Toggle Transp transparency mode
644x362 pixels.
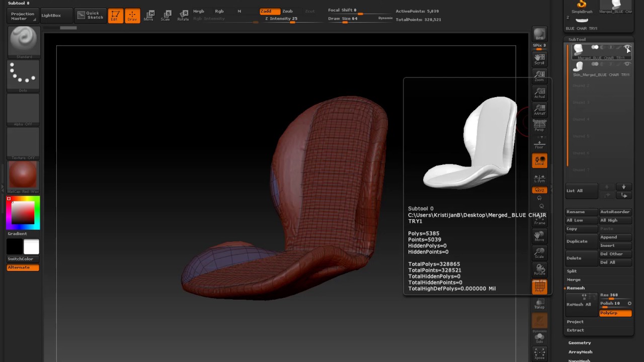click(539, 303)
